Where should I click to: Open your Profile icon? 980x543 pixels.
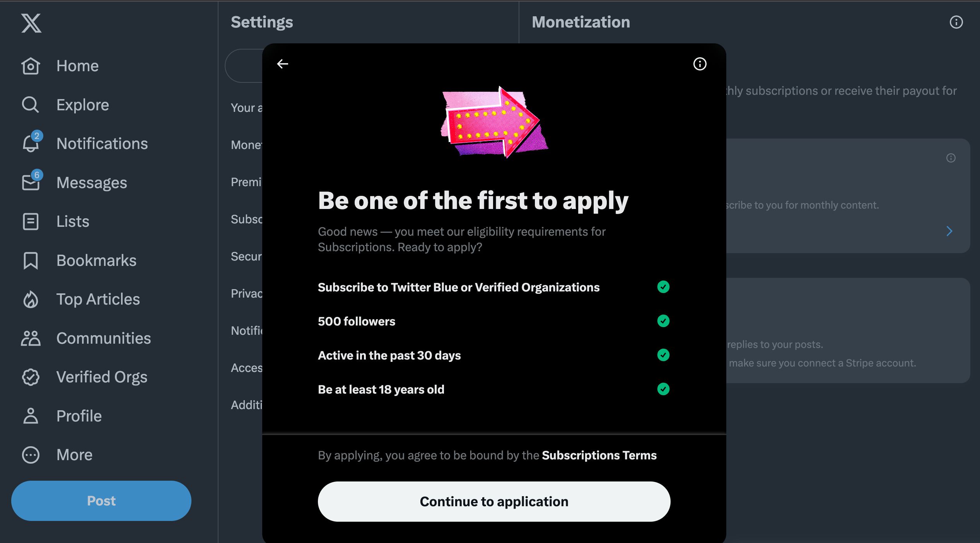pos(31,416)
